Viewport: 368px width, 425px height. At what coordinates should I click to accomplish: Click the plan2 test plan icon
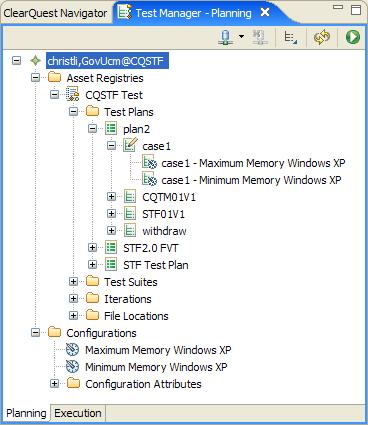[111, 129]
